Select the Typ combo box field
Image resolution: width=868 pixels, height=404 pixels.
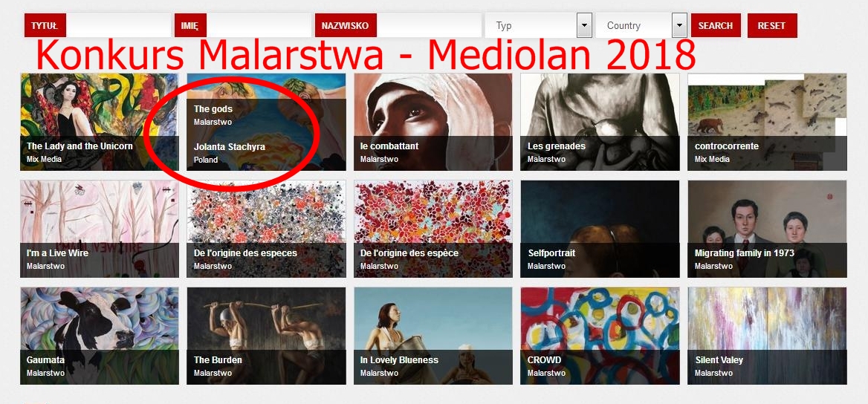[x=538, y=25]
